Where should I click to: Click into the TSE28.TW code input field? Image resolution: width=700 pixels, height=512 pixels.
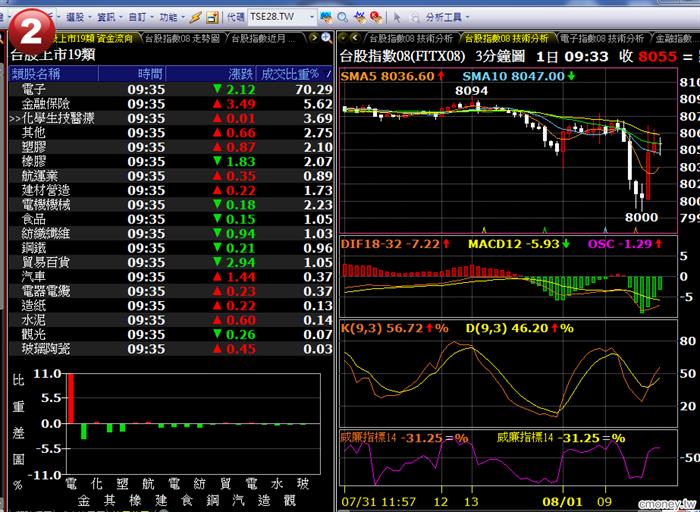[x=278, y=17]
